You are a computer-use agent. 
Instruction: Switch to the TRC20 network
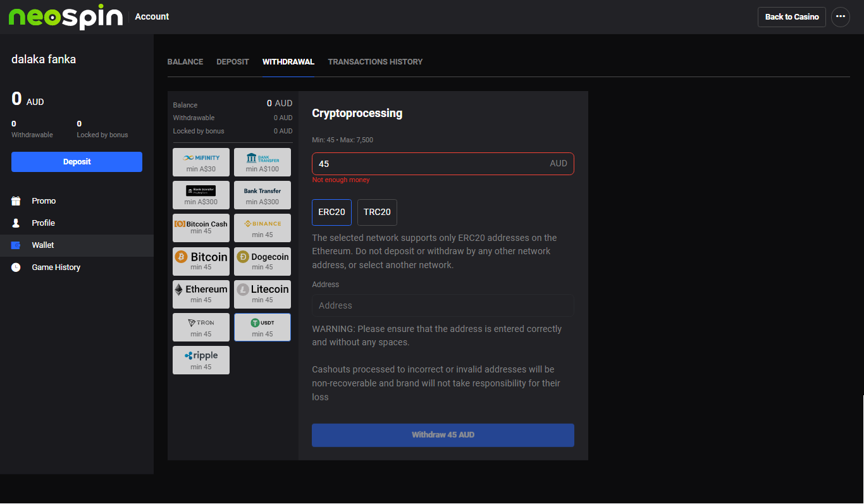(377, 212)
